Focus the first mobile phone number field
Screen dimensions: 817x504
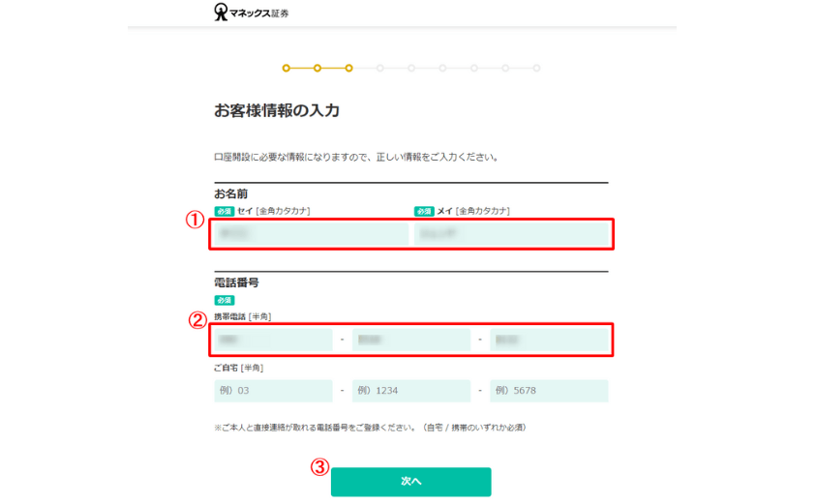click(x=274, y=340)
